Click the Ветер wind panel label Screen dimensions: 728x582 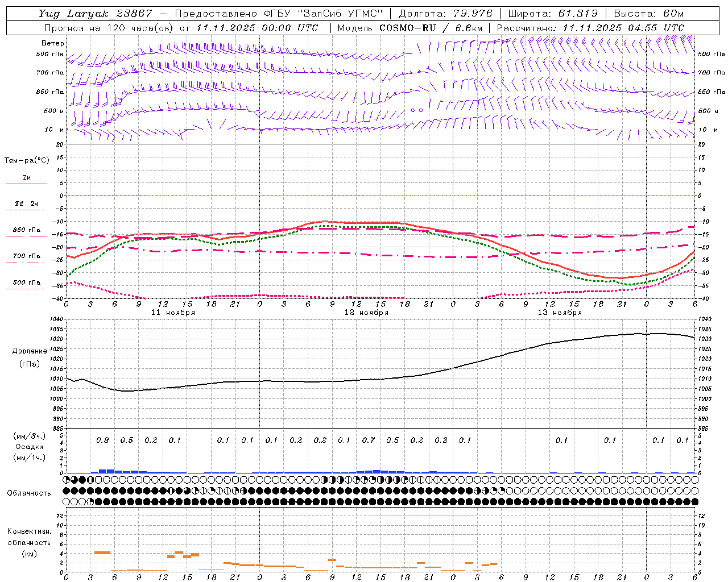click(x=53, y=43)
